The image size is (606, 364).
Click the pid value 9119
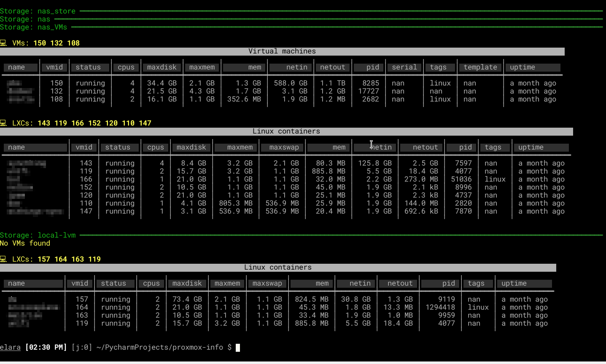(x=447, y=299)
